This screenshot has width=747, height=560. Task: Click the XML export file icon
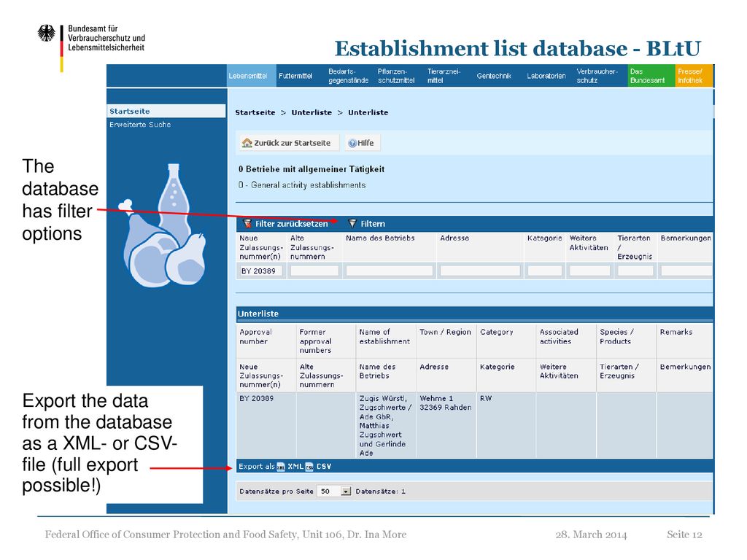[281, 467]
